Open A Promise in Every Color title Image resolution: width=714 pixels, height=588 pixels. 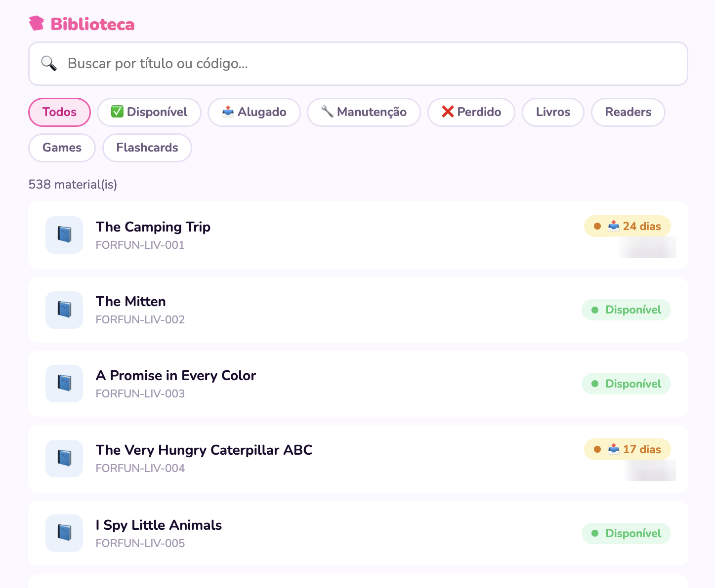[x=176, y=376]
